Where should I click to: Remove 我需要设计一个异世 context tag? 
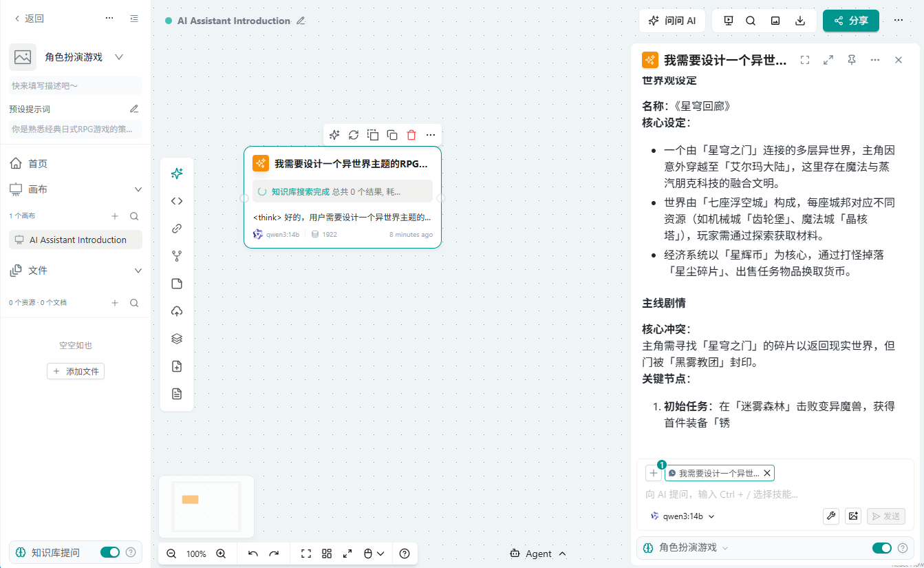click(767, 473)
